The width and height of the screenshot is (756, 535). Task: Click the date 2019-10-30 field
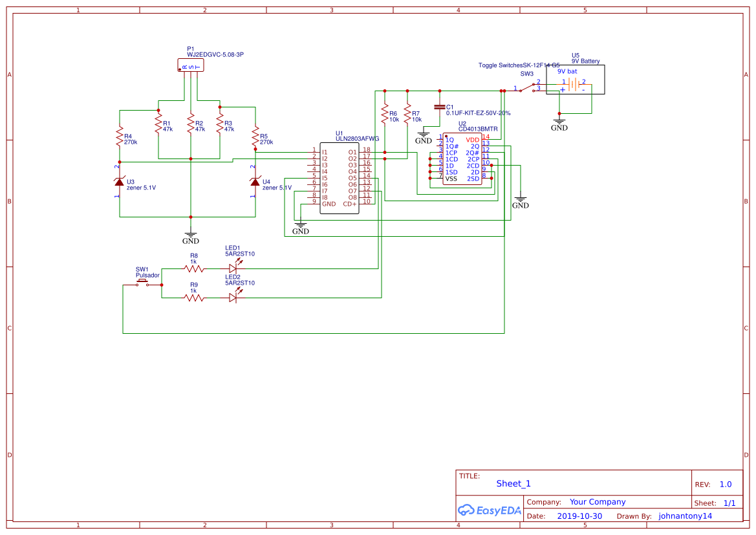[x=579, y=516]
